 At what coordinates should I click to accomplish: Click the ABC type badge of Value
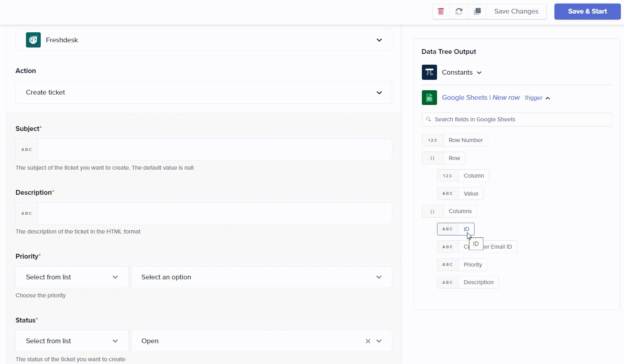pyautogui.click(x=448, y=194)
